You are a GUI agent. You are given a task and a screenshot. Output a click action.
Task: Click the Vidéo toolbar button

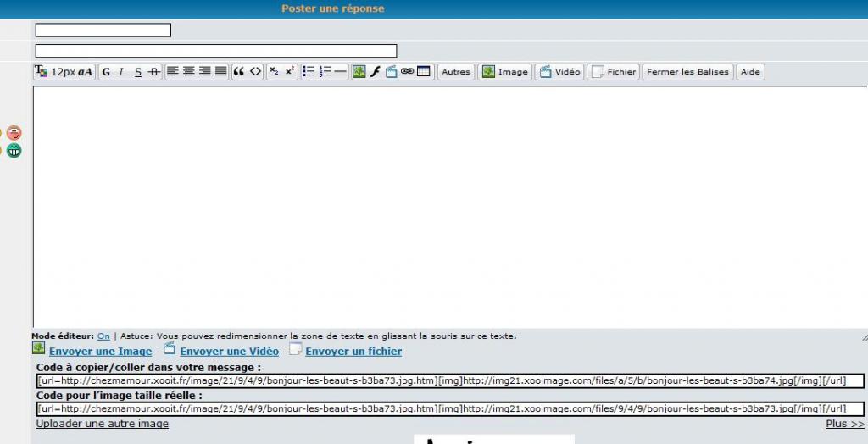pyautogui.click(x=559, y=72)
